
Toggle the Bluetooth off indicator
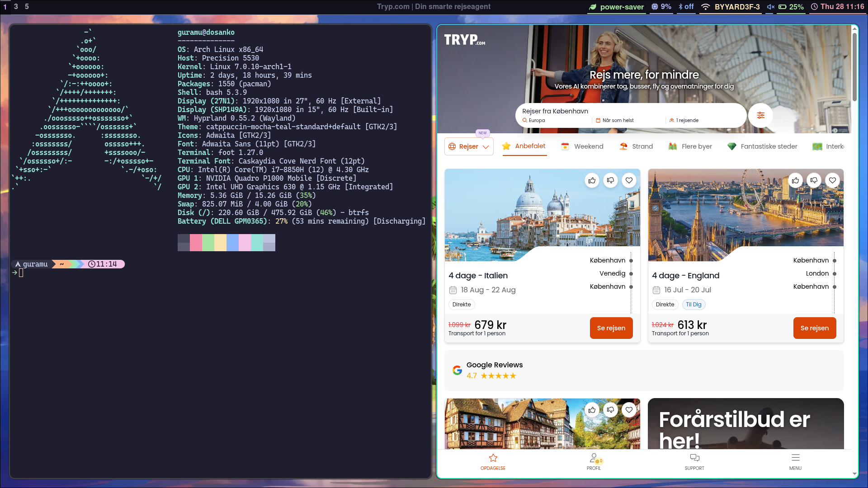686,7
